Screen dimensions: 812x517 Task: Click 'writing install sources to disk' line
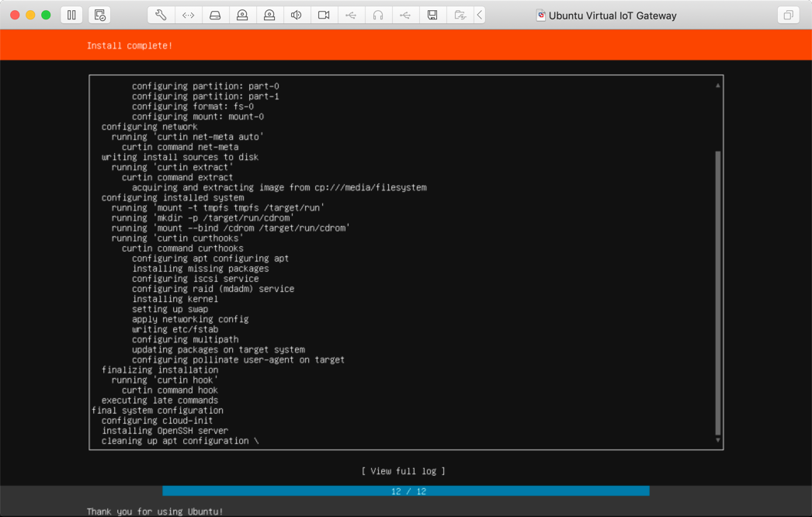pos(179,157)
